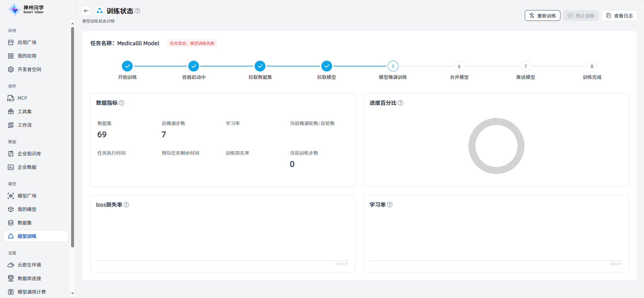Screen dimensions: 644x298
Task: Click the sidebar scroll down arrow
Action: pyautogui.click(x=72, y=294)
